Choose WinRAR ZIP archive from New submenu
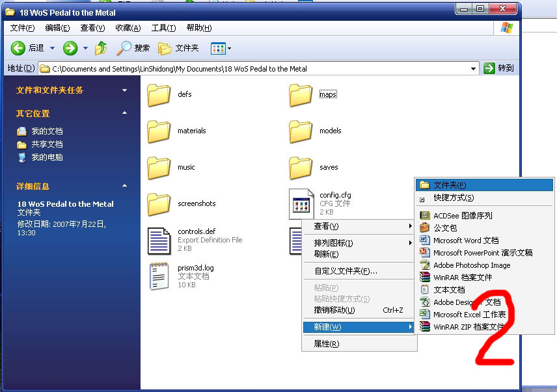 469,327
